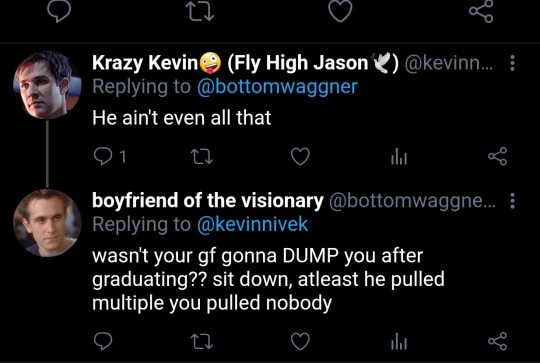Open more options for Krazy Kevin's tweet
This screenshot has width=540, height=363.
pos(512,63)
